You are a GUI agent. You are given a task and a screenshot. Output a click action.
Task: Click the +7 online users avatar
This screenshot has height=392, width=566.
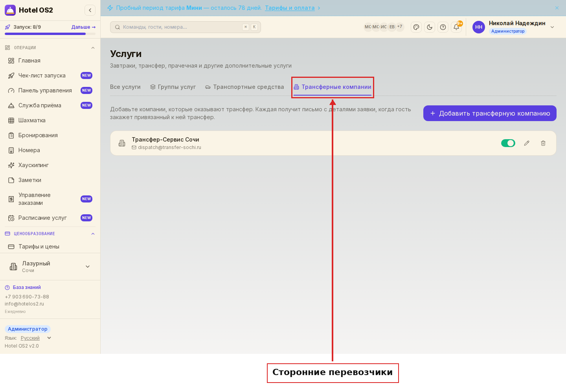pos(400,27)
